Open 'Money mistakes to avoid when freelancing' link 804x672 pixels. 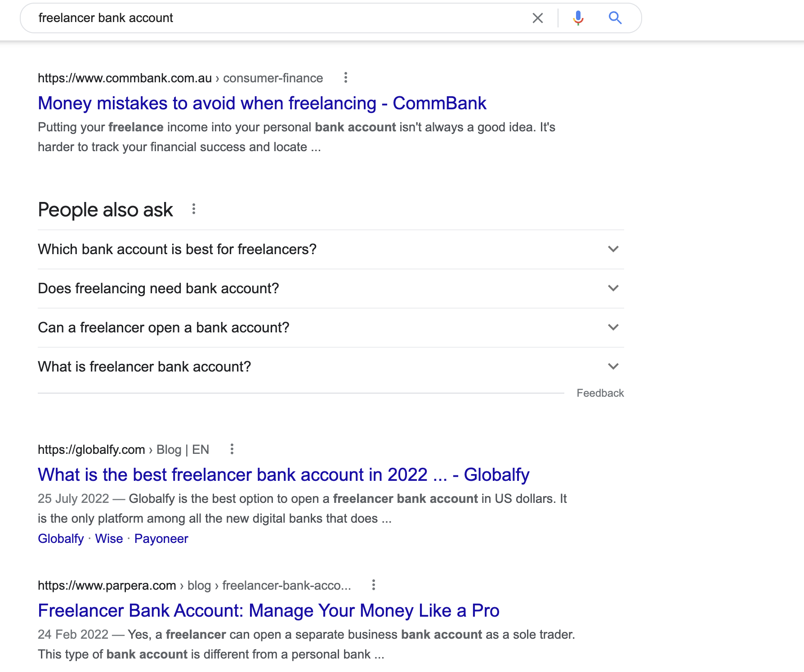(262, 103)
